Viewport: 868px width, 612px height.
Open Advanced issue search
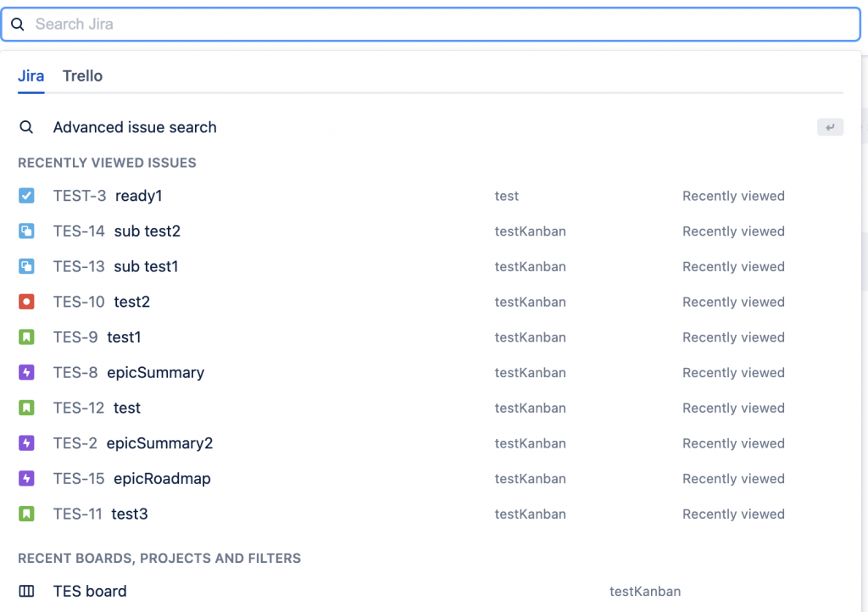pos(135,127)
